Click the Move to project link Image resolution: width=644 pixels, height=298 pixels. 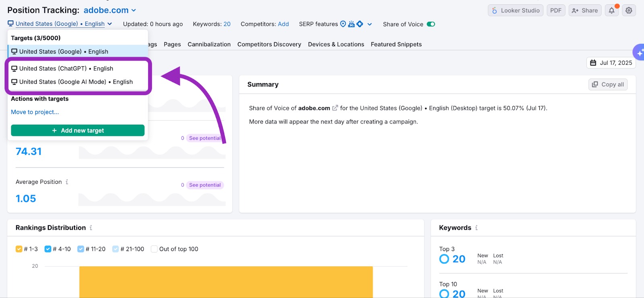click(35, 112)
